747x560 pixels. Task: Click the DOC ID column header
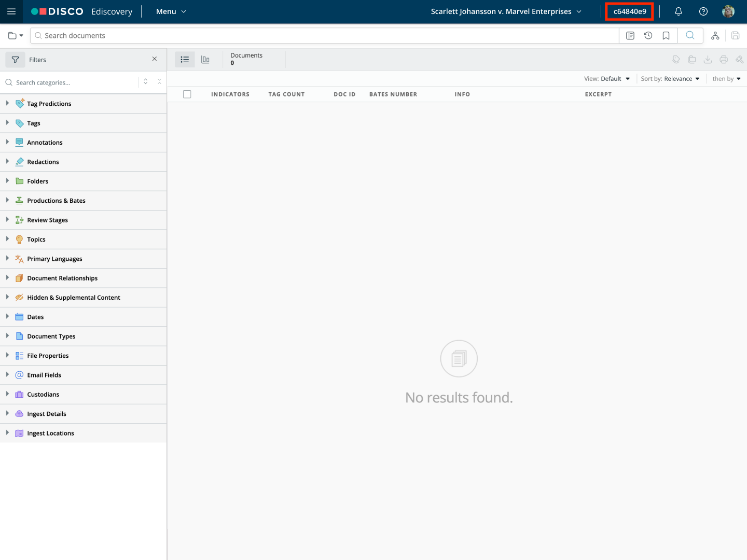coord(344,94)
